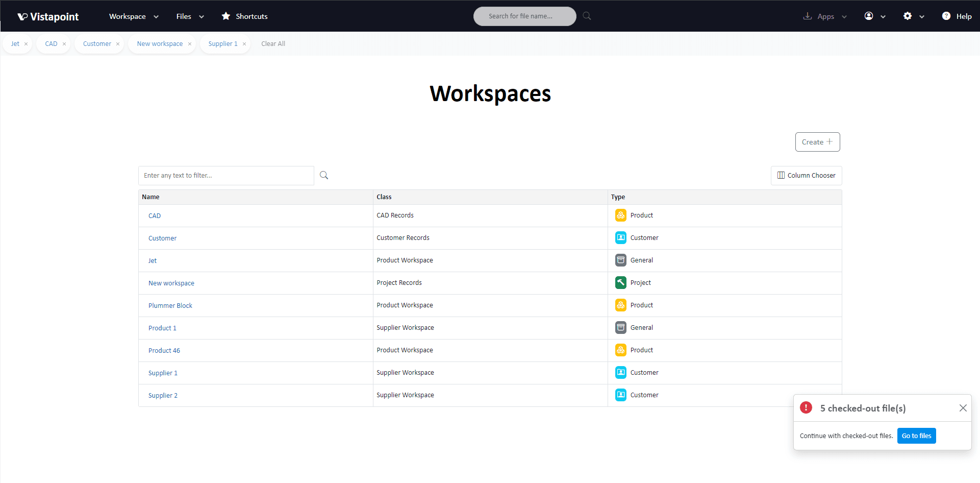Expand the settings gear dropdown
This screenshot has height=483, width=980.
914,16
